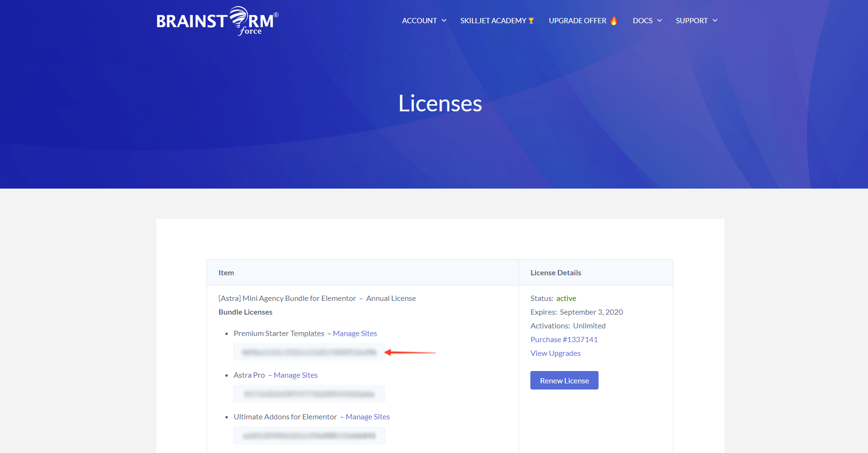Manage Sites for Ultimate Addons for Elementor

tap(367, 417)
